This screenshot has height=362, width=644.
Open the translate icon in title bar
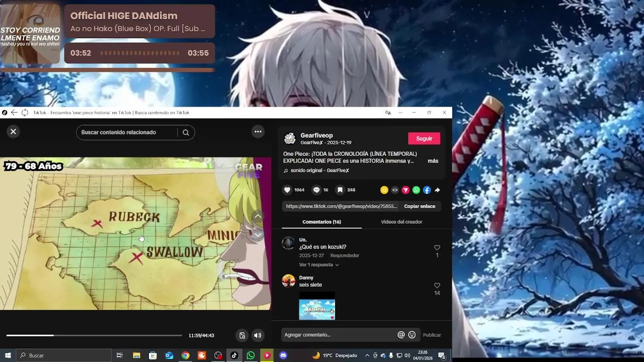388,113
